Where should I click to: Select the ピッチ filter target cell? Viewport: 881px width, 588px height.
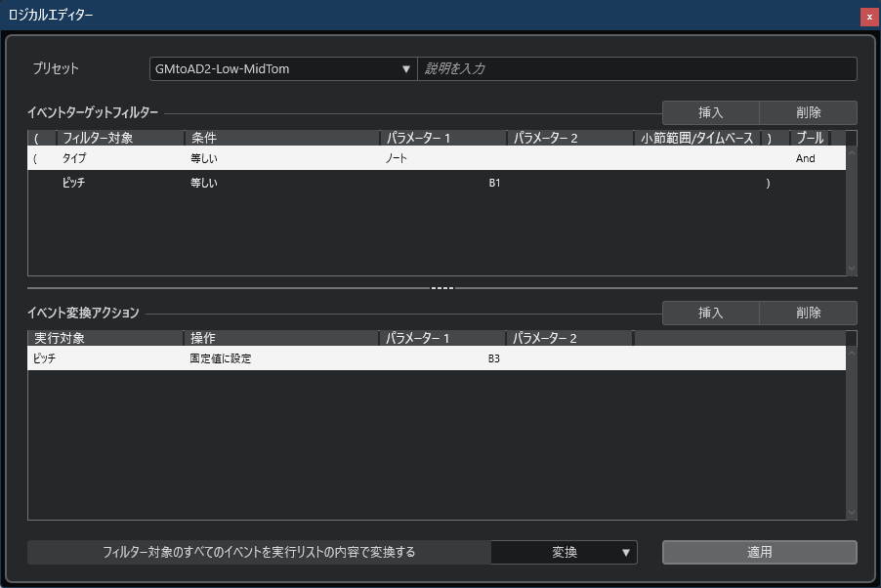coord(74,183)
